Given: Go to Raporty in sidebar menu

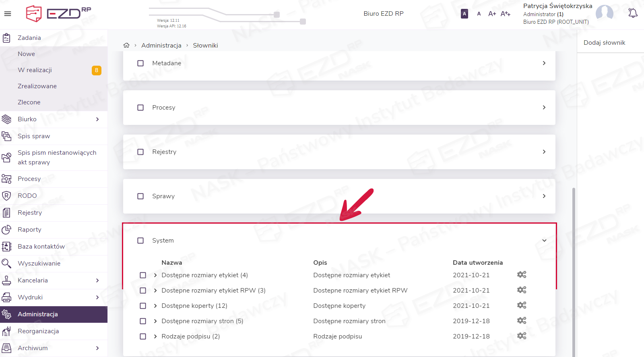Looking at the screenshot, I should (x=29, y=230).
